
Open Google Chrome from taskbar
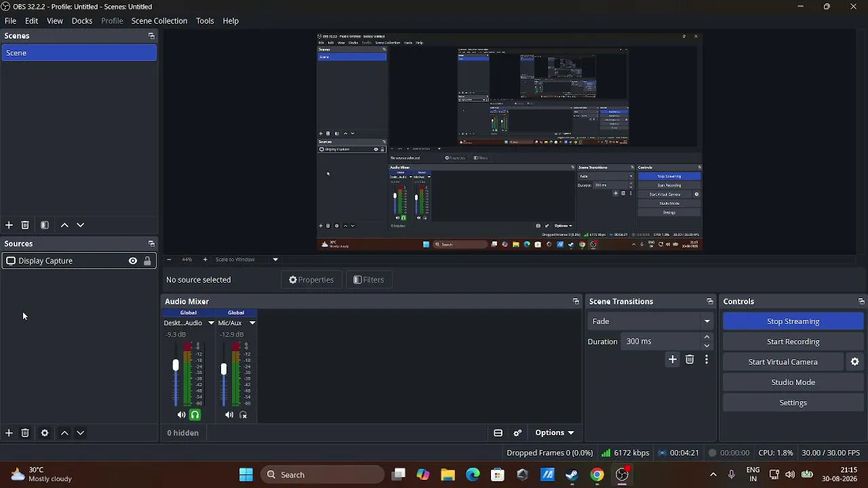[597, 475]
